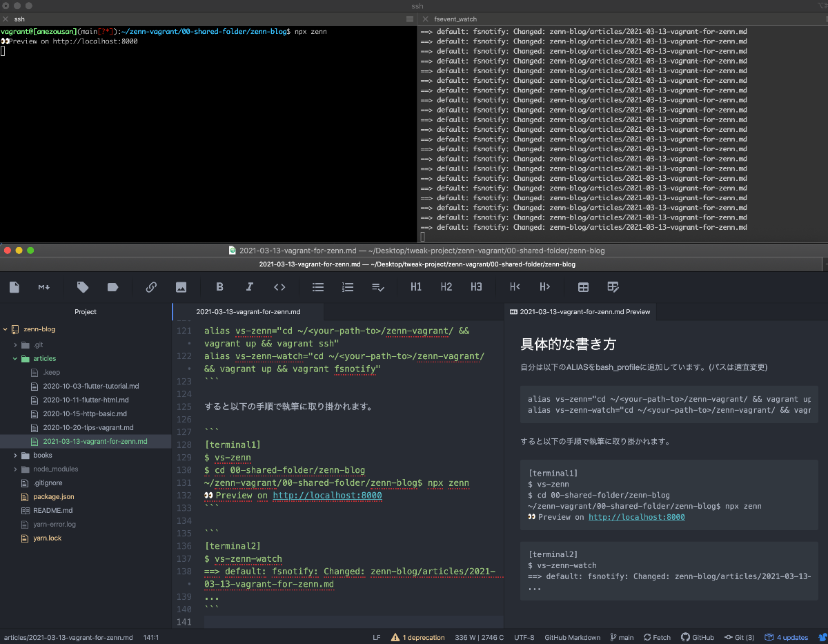Click the localhost:8000 link in the editor

pos(327,496)
